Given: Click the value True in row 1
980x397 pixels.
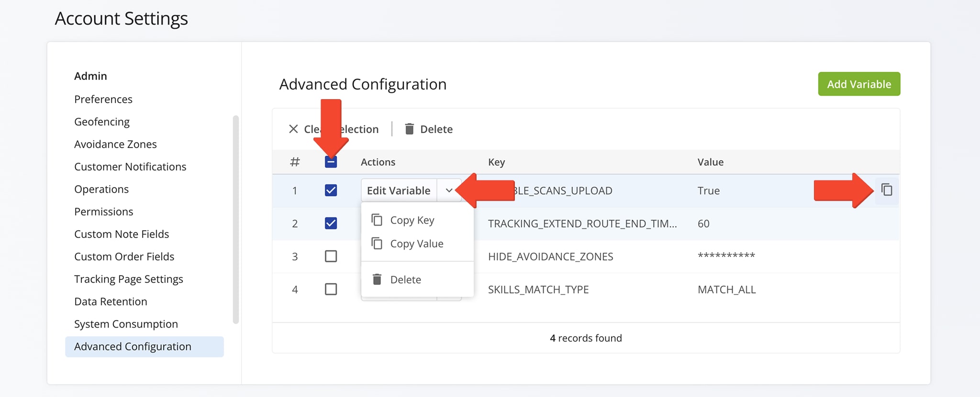Looking at the screenshot, I should coord(708,190).
